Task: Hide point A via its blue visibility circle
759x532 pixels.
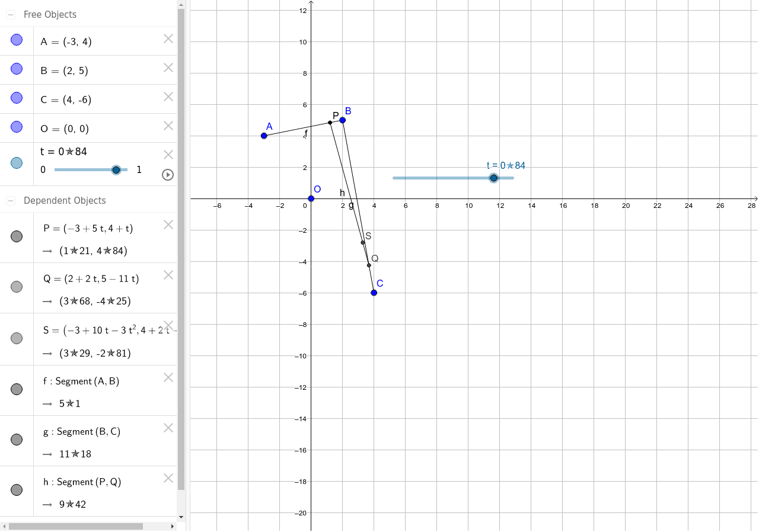Action: 16,39
